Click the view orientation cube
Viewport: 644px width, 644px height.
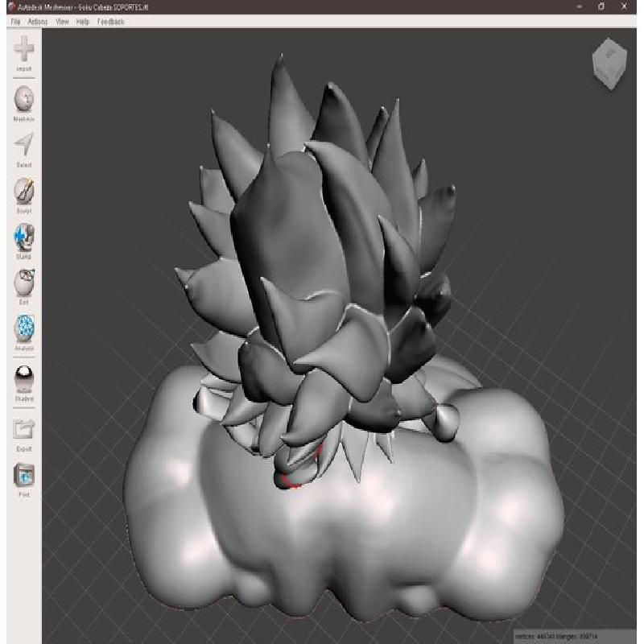coord(609,64)
